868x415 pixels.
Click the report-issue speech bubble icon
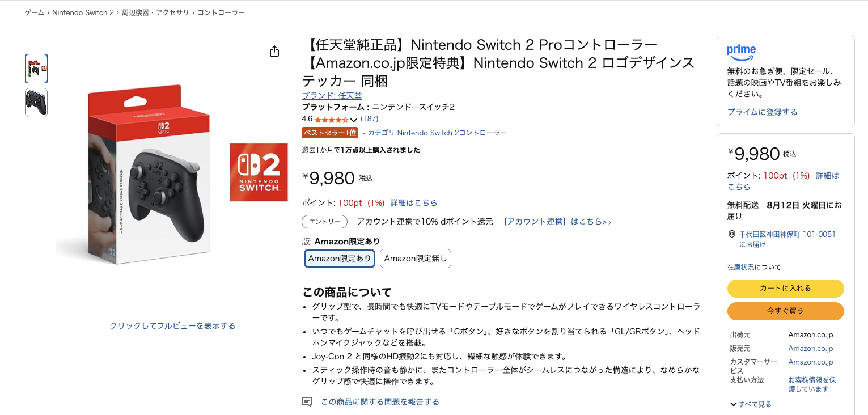[x=307, y=402]
